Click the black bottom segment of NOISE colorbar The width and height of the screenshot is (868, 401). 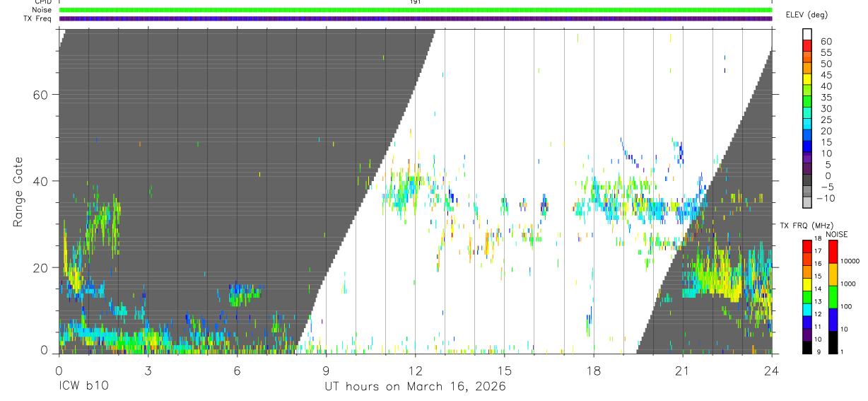pos(832,342)
